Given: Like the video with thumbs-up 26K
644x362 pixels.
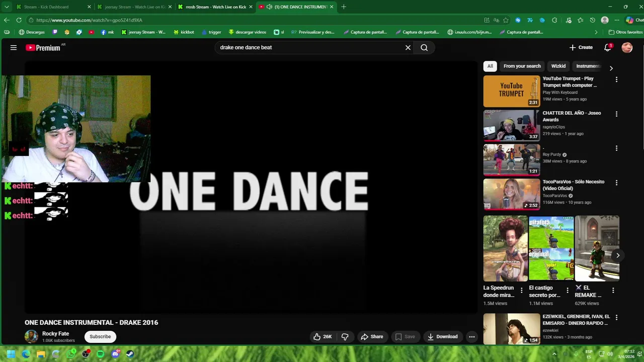Looking at the screenshot, I should 323,337.
